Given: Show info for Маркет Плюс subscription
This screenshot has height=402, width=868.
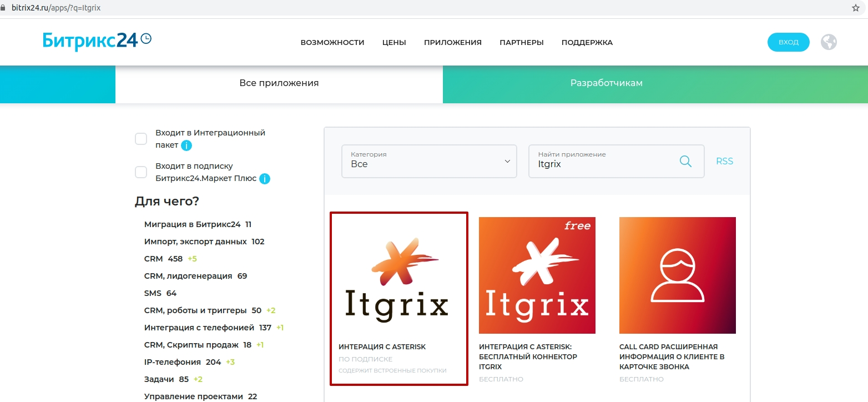Looking at the screenshot, I should pyautogui.click(x=265, y=179).
